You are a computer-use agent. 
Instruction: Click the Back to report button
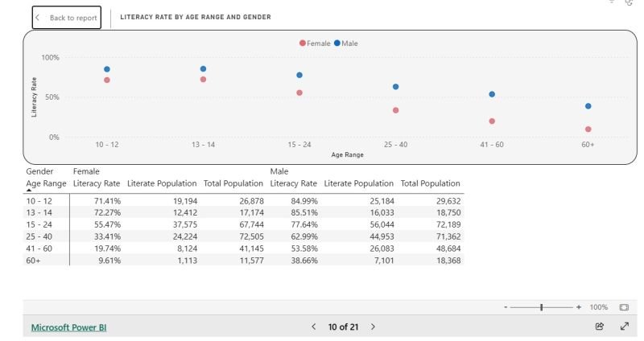(x=67, y=18)
